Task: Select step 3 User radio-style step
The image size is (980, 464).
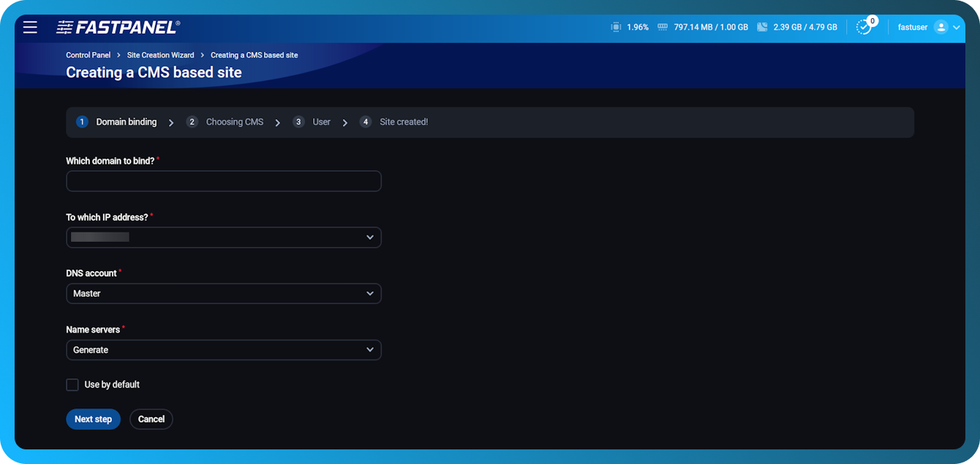Action: coord(298,121)
